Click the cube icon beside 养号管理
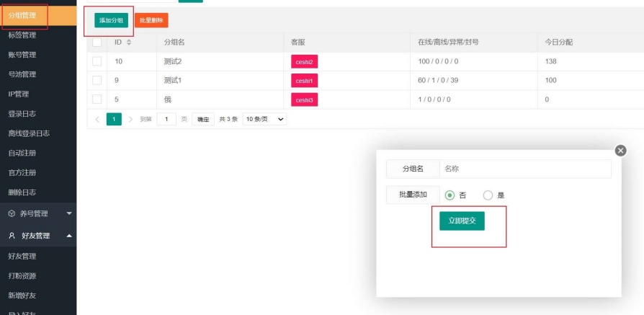 [x=12, y=214]
